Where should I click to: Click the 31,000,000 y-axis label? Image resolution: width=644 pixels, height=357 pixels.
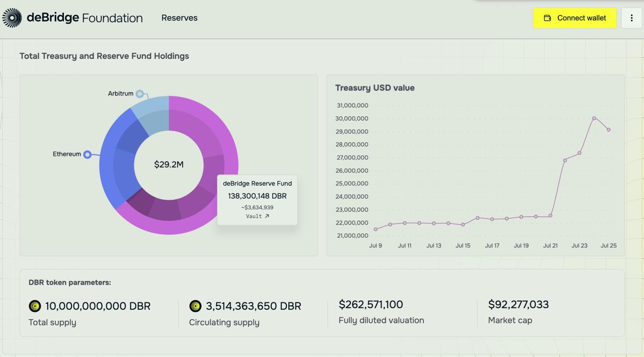pos(353,106)
